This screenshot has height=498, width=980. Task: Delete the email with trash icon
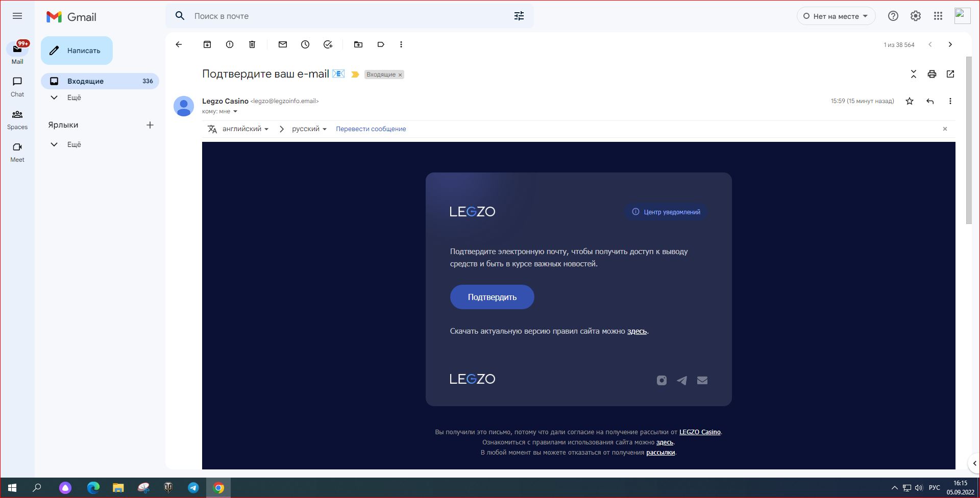pos(252,44)
